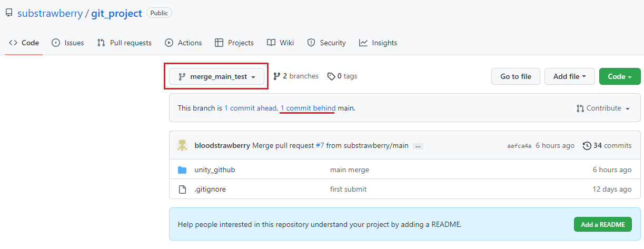Open the .gitignore file

tap(210, 189)
